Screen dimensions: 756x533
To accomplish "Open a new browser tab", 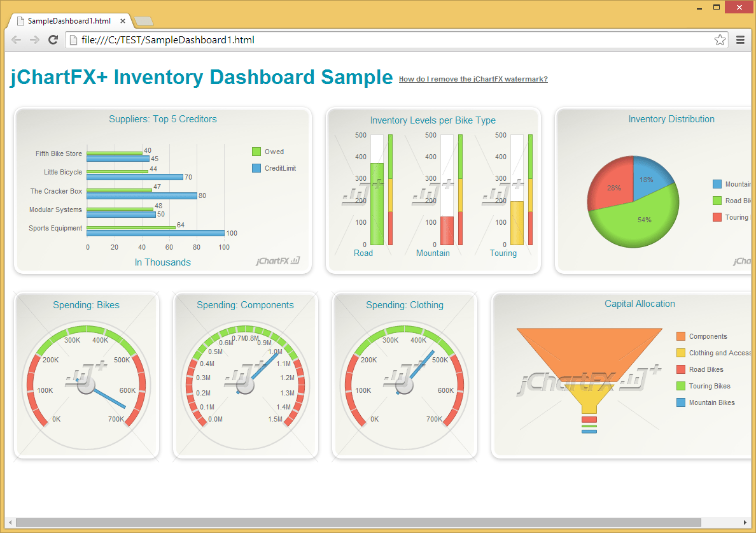I will pos(144,21).
